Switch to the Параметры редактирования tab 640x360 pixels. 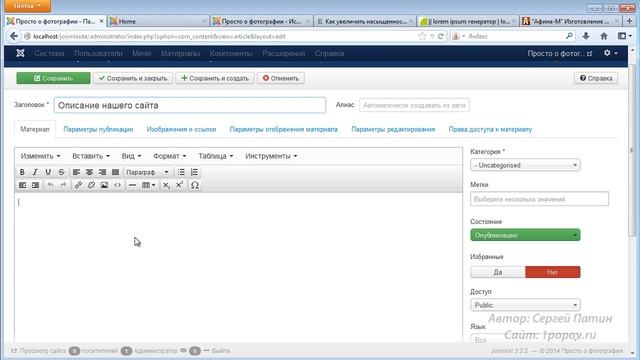click(x=393, y=129)
